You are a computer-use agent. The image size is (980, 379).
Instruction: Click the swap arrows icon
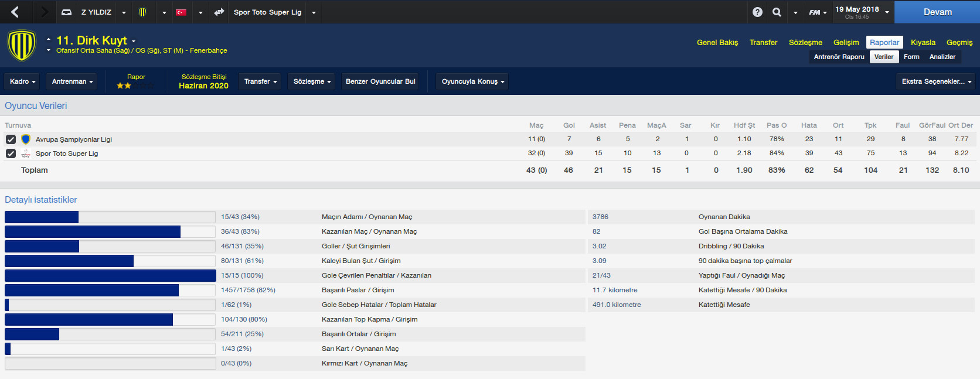click(x=219, y=12)
